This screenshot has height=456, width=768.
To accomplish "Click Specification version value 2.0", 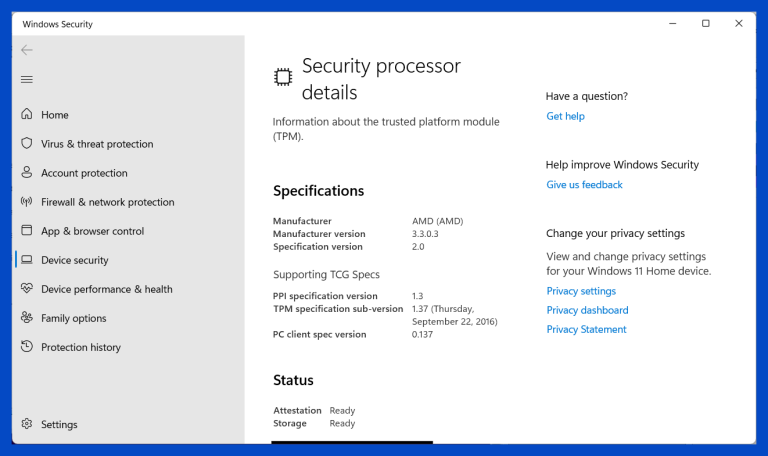I will [x=418, y=246].
